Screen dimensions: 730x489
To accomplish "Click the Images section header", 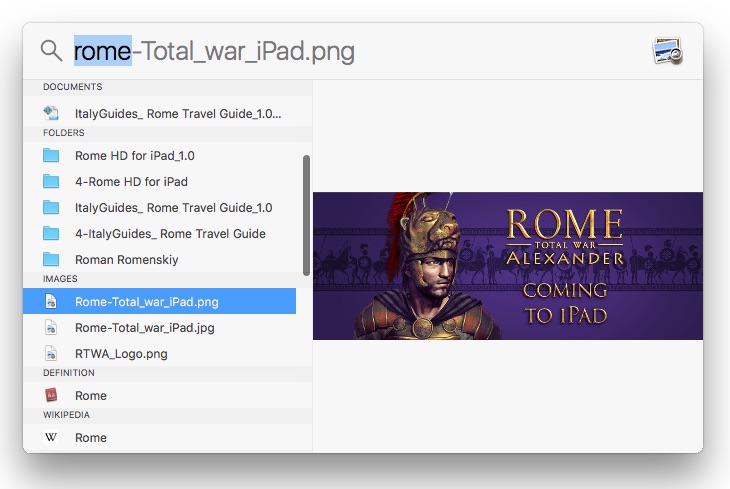I will [x=60, y=279].
